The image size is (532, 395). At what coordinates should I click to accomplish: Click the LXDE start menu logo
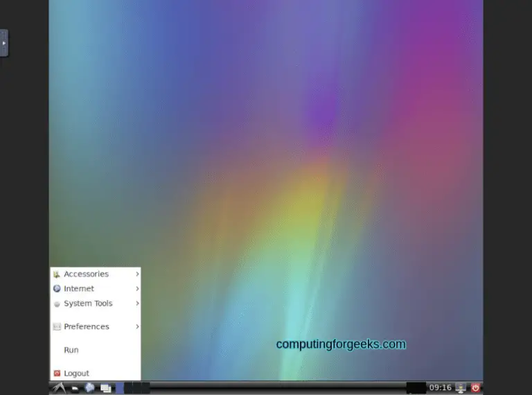(x=57, y=388)
